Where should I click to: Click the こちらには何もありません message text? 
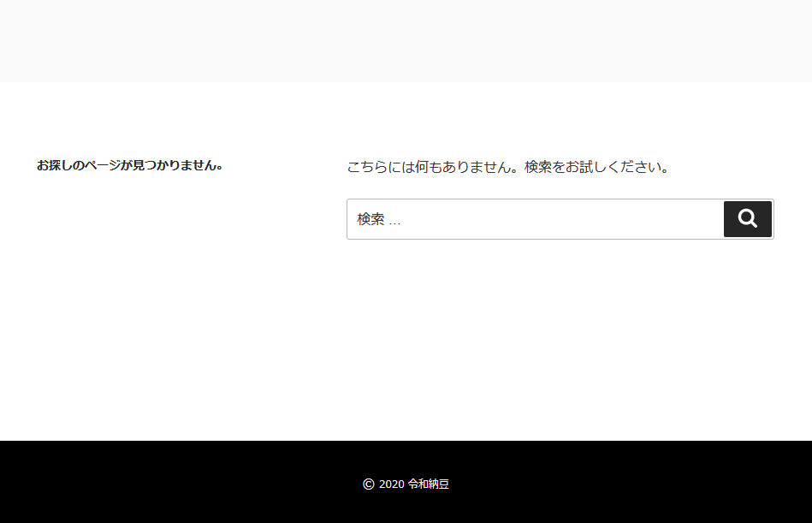tap(508, 167)
